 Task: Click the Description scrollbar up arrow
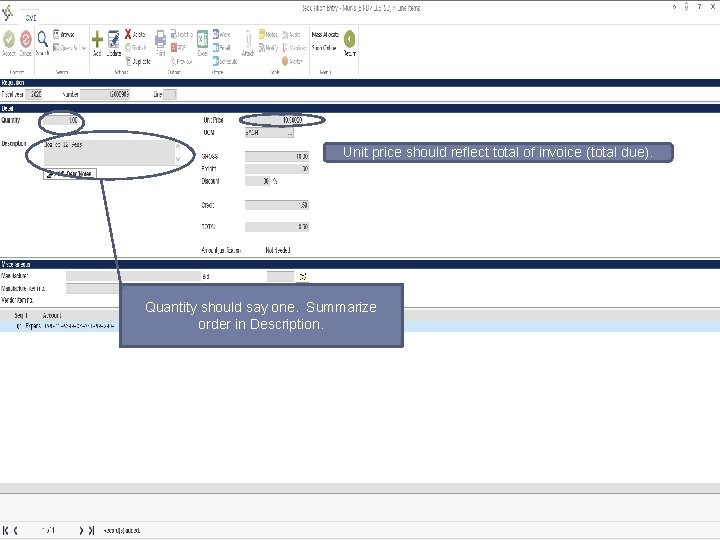pos(178,146)
